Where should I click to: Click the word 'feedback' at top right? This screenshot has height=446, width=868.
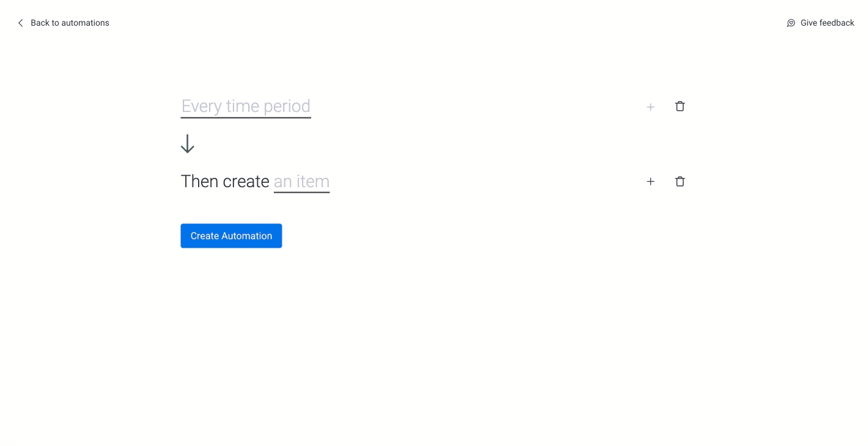(x=836, y=23)
